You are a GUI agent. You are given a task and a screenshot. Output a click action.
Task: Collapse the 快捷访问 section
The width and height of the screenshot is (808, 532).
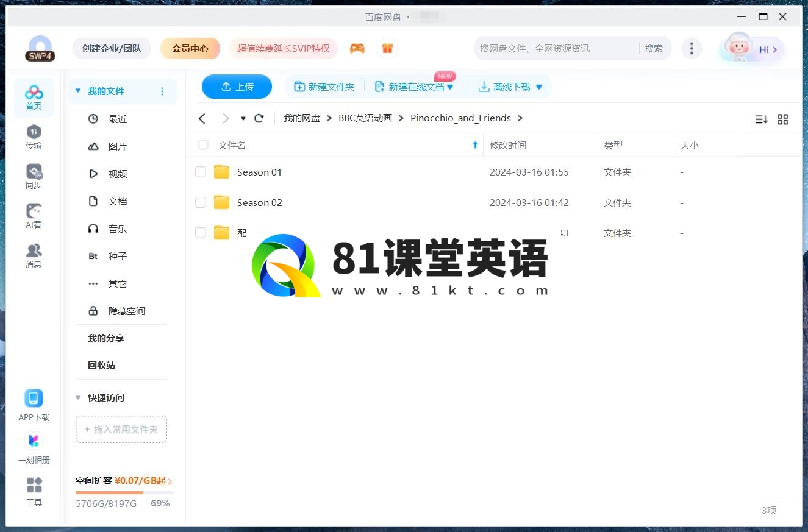pos(78,397)
